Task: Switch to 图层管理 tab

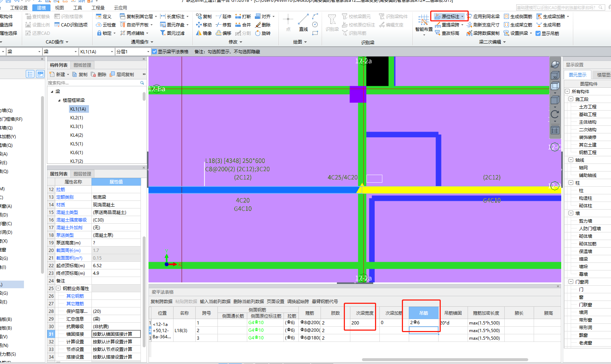Action: point(82,174)
